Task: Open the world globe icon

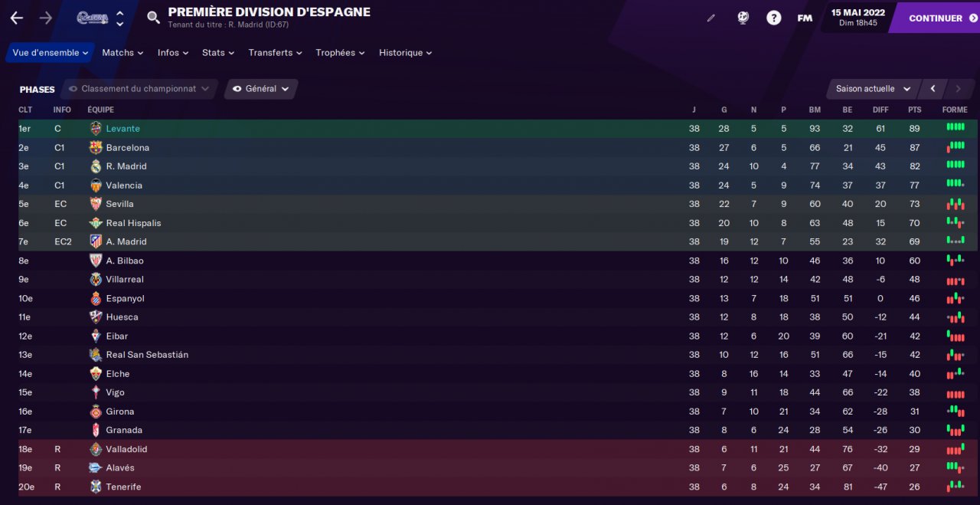Action: pos(743,18)
